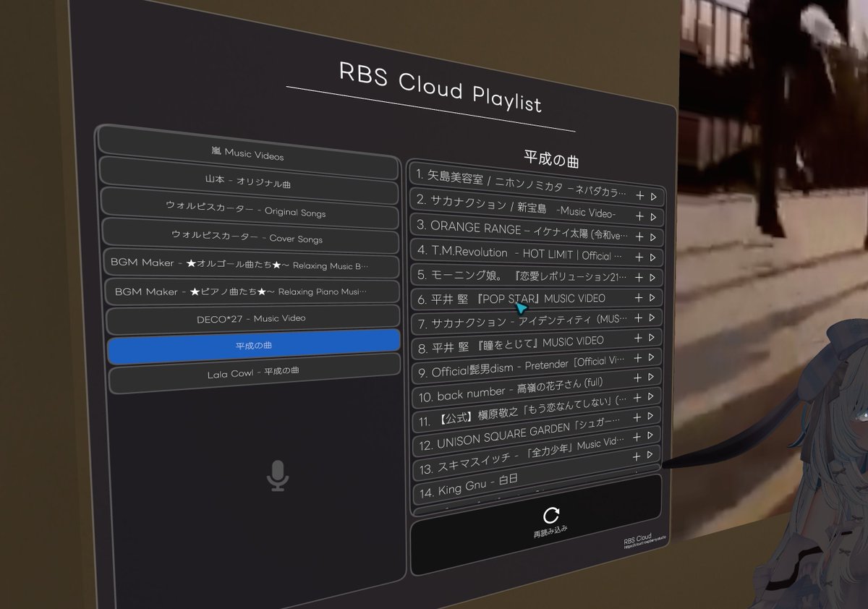Image resolution: width=868 pixels, height=609 pixels.
Task: Open 山本 - オリジナル曲 playlist
Action: (249, 184)
